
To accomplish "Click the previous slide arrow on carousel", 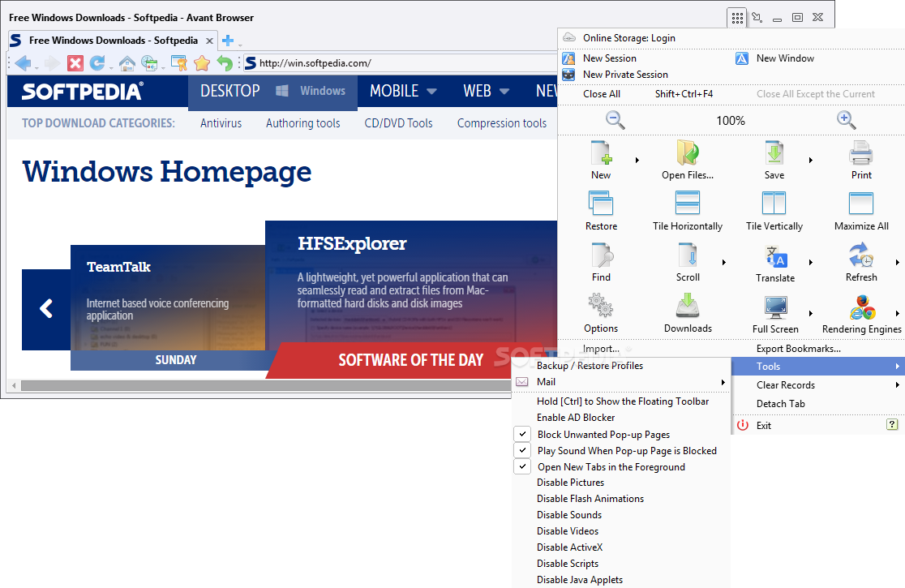I will tap(46, 309).
